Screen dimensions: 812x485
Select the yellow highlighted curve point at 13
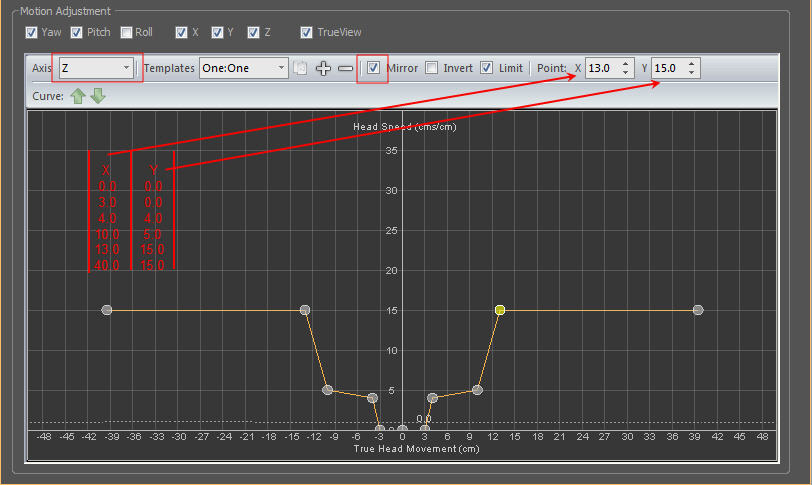coord(500,310)
